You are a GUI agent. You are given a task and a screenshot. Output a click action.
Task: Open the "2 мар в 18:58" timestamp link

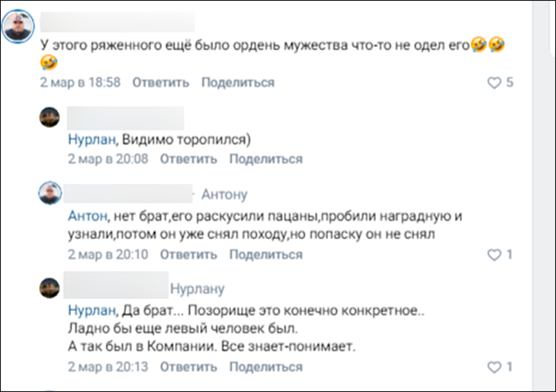(x=80, y=83)
